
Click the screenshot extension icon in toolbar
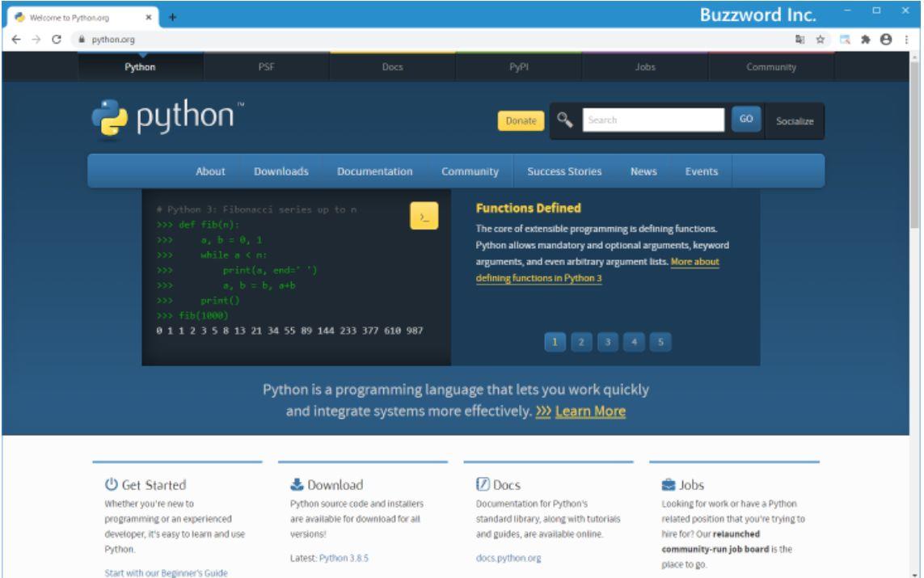click(845, 40)
